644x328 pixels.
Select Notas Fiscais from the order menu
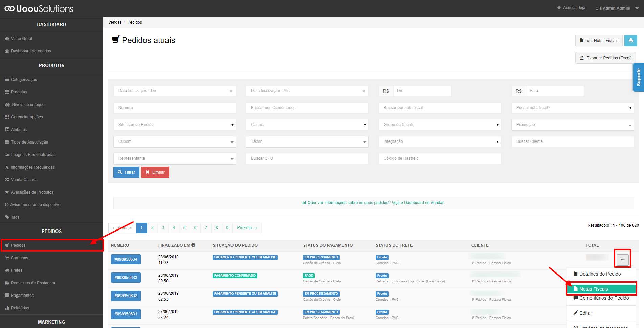pos(601,289)
